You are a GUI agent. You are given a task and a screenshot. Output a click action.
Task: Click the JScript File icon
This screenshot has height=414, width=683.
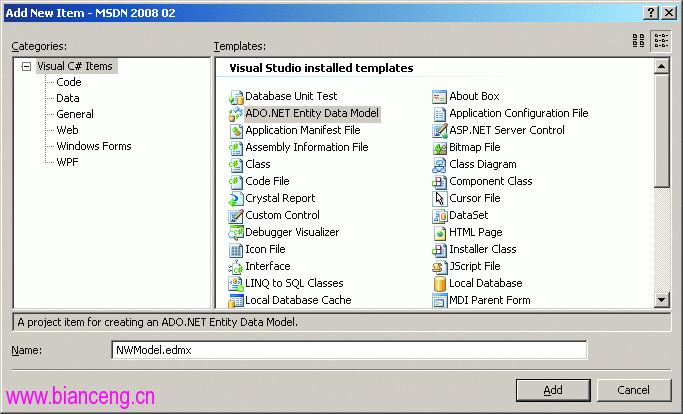point(440,266)
